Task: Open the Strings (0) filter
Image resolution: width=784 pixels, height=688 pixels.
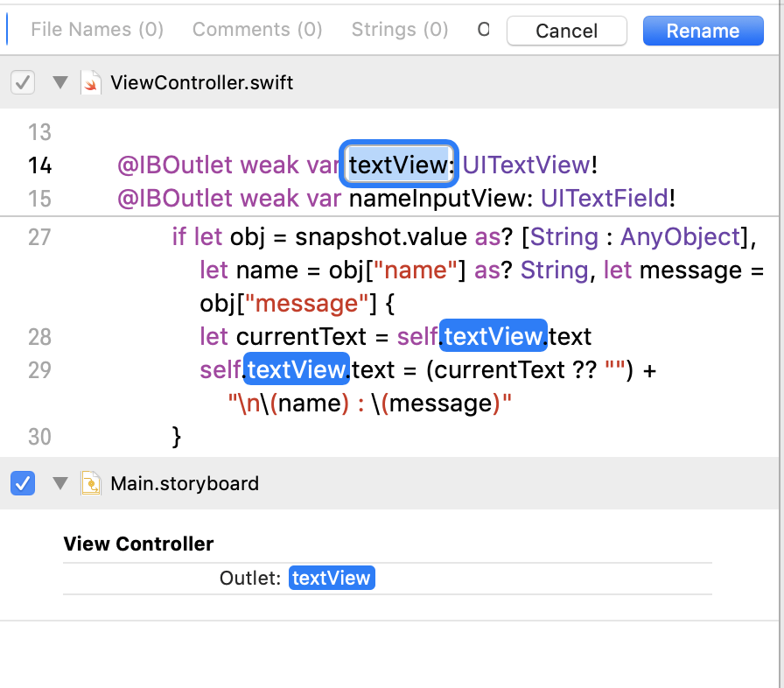Action: click(x=400, y=30)
